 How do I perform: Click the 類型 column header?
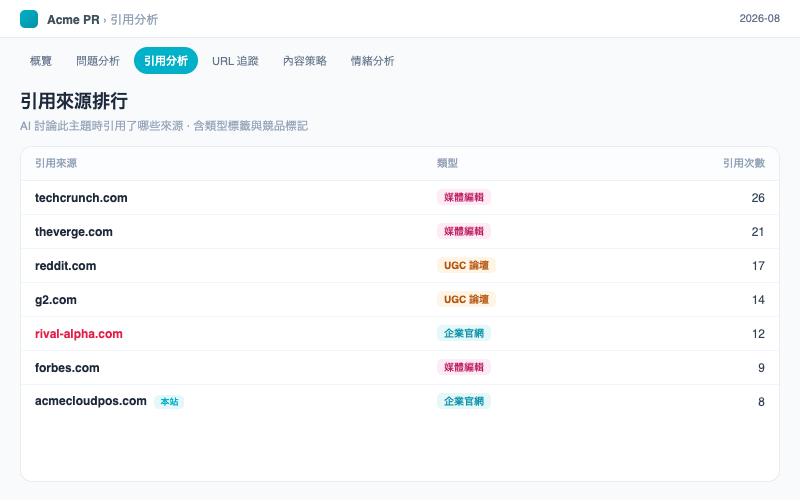pos(447,163)
